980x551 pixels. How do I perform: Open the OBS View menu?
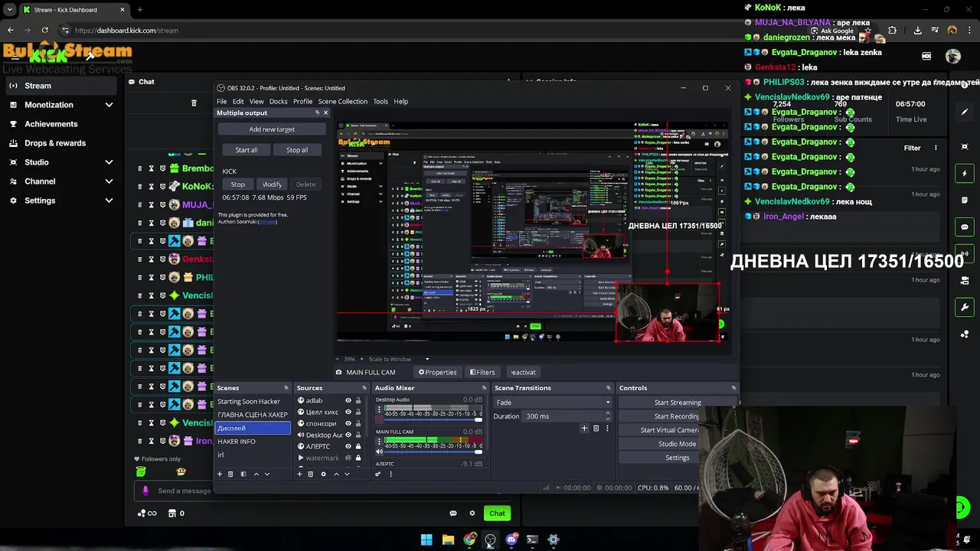(x=256, y=101)
